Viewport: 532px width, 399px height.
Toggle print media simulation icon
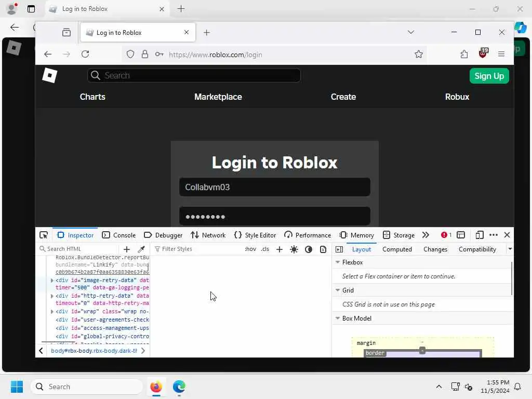point(323,249)
